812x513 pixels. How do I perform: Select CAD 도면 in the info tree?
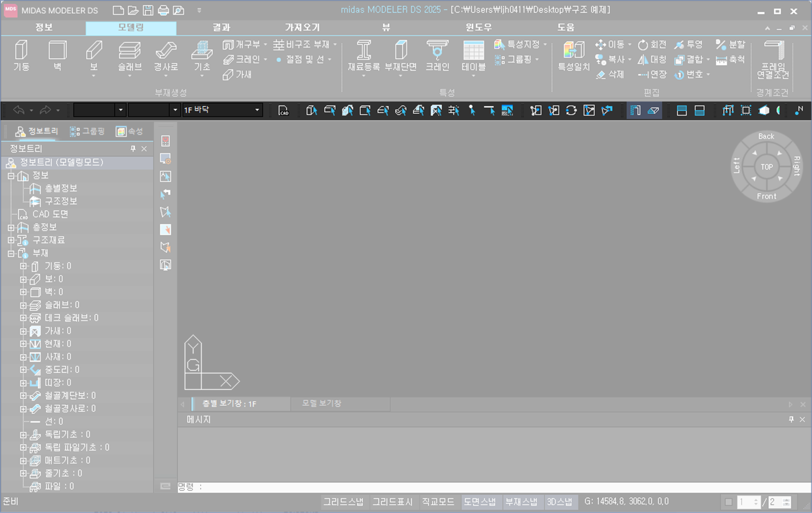pos(50,214)
